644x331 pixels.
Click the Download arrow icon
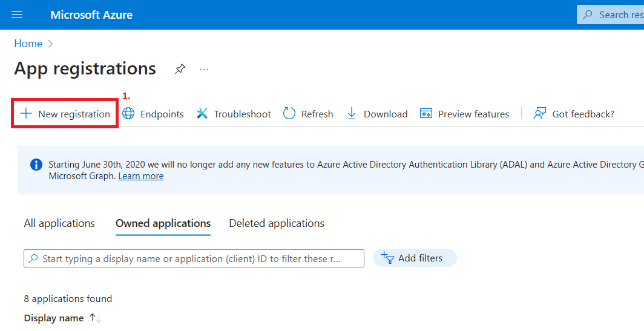[352, 114]
